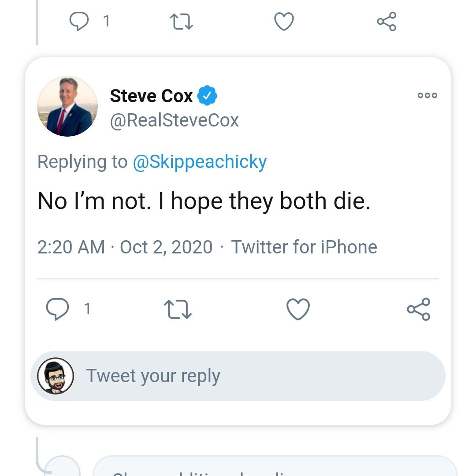This screenshot has height=476, width=476.
Task: Open the @Skippeachicky mention link
Action: [x=200, y=162]
